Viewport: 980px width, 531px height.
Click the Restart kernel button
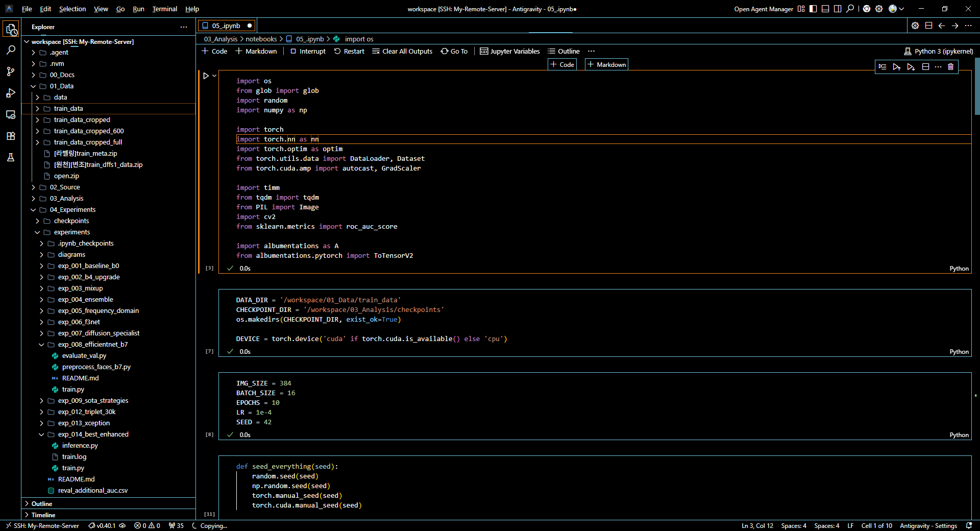[x=349, y=51]
